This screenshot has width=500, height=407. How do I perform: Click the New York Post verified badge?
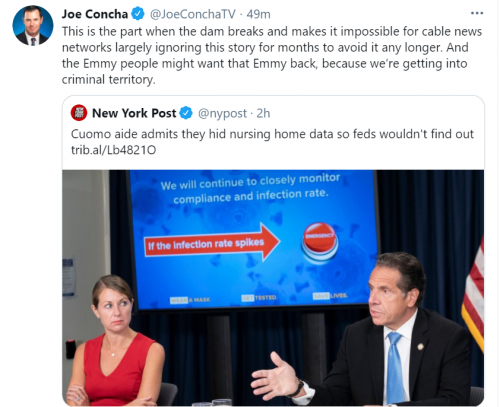tap(186, 113)
